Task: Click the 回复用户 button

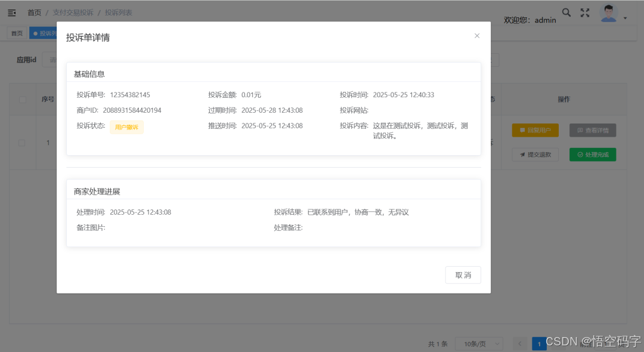Action: (x=535, y=130)
